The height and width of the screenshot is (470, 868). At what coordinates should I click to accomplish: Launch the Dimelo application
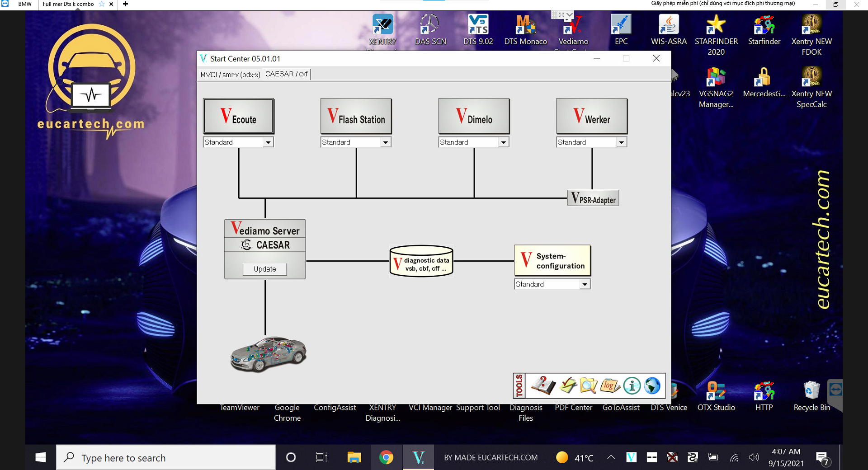474,116
